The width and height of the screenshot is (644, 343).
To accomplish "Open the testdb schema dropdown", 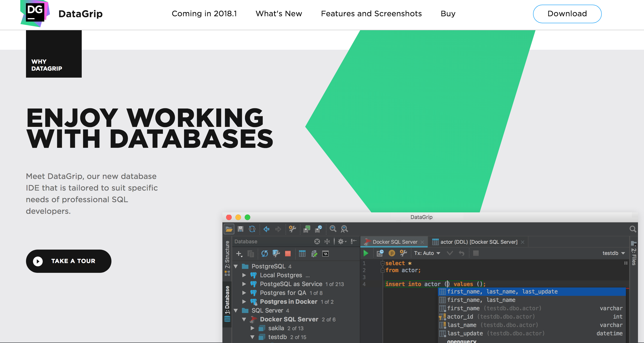I will (613, 253).
